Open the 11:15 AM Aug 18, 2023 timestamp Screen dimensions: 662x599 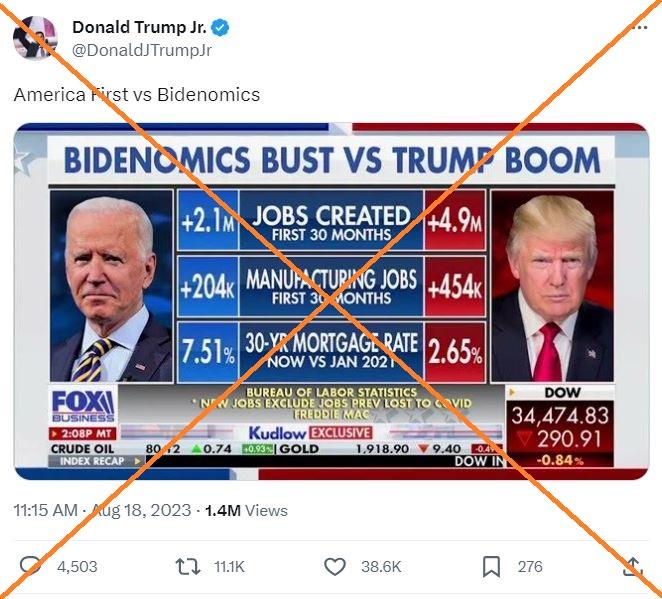pos(102,510)
